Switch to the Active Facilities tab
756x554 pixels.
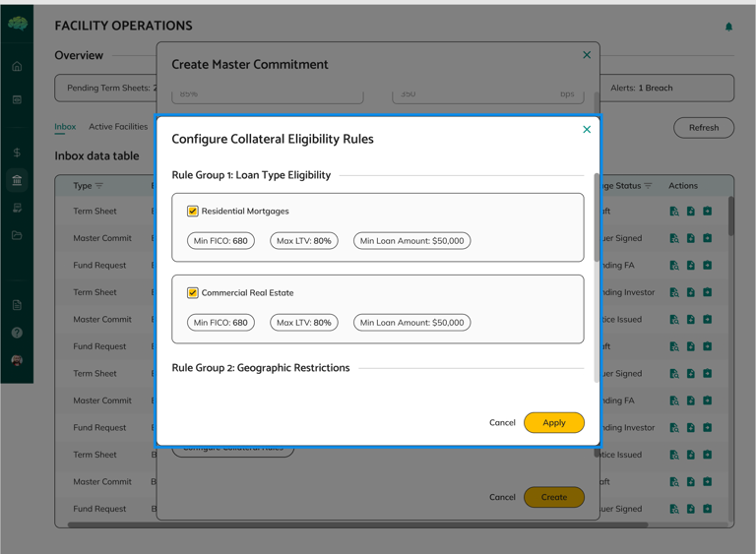tap(118, 127)
